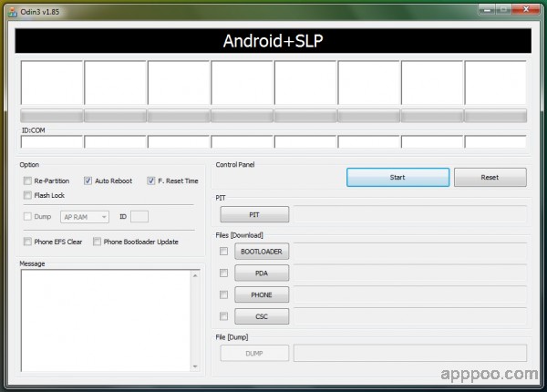The height and width of the screenshot is (392, 547).
Task: Tick the Dump checkbox
Action: (27, 217)
